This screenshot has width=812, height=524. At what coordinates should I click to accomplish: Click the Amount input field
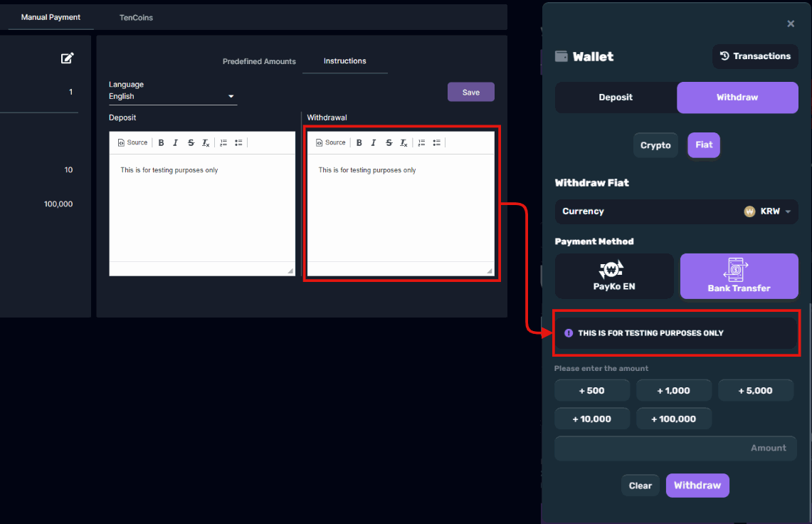click(676, 449)
